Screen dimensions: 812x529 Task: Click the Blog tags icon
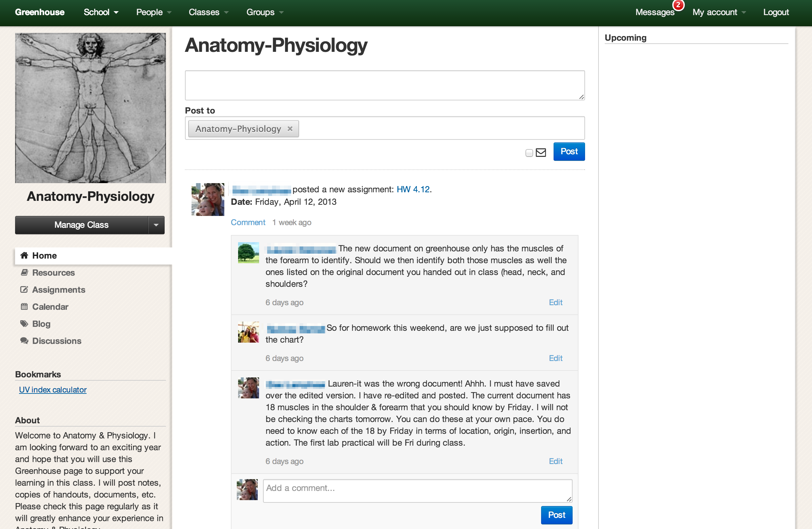click(x=24, y=324)
